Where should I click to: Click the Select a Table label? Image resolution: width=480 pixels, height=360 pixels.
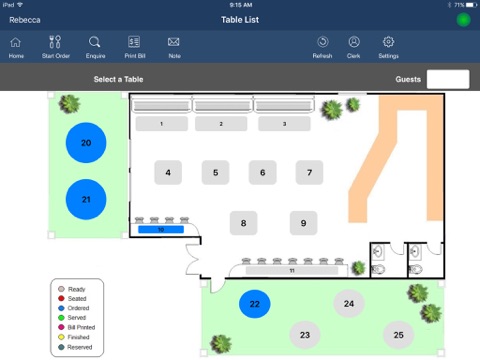coord(118,79)
